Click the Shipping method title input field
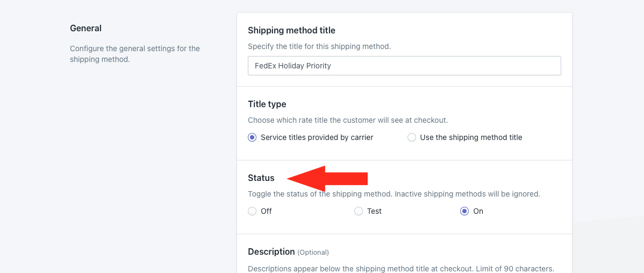Image resolution: width=644 pixels, height=273 pixels. click(x=404, y=66)
